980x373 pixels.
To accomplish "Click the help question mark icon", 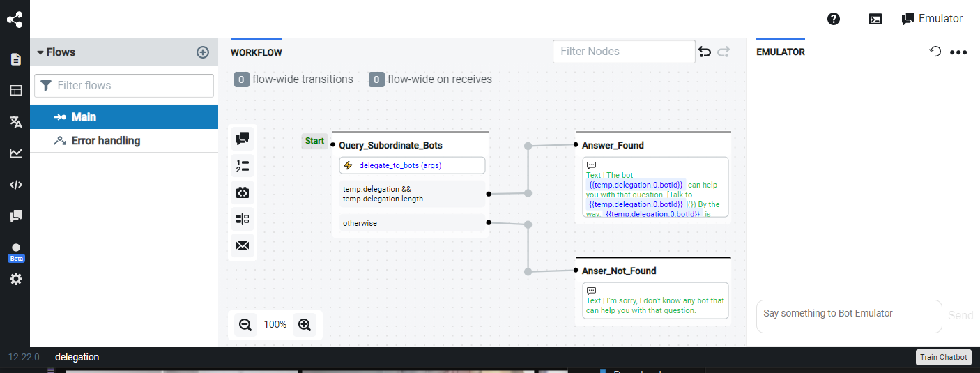I will coord(834,19).
